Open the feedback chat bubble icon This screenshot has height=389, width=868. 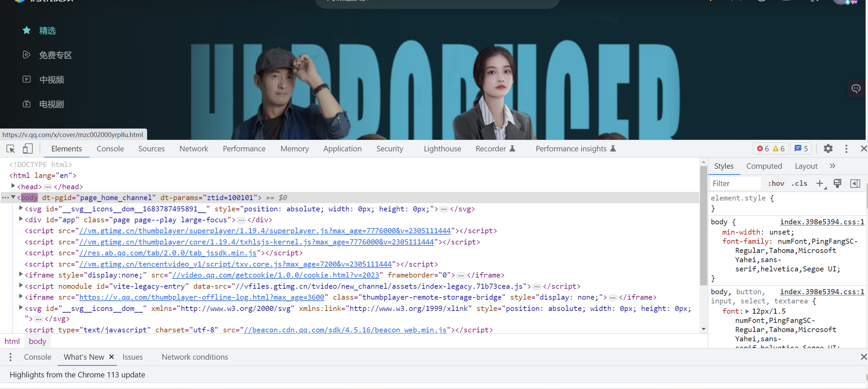pyautogui.click(x=856, y=89)
